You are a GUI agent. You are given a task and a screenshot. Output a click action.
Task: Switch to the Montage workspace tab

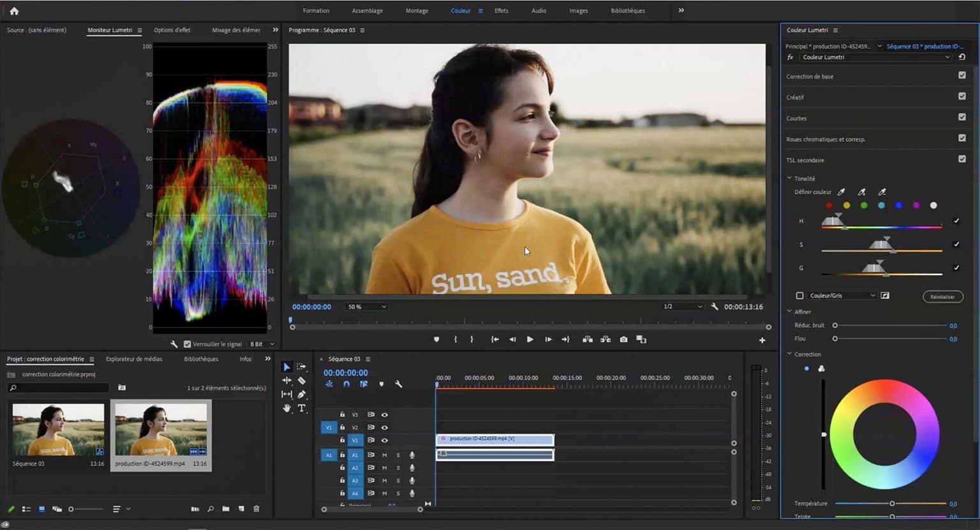416,10
